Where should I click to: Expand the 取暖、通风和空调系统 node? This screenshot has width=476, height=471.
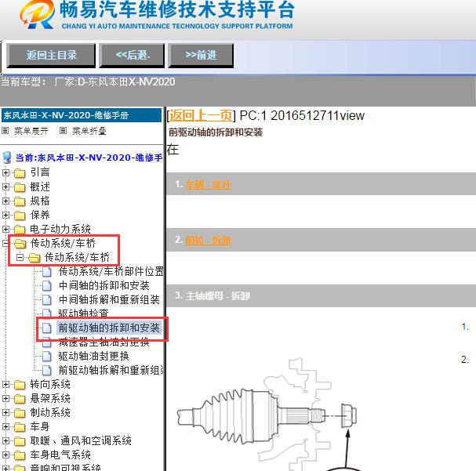point(5,440)
